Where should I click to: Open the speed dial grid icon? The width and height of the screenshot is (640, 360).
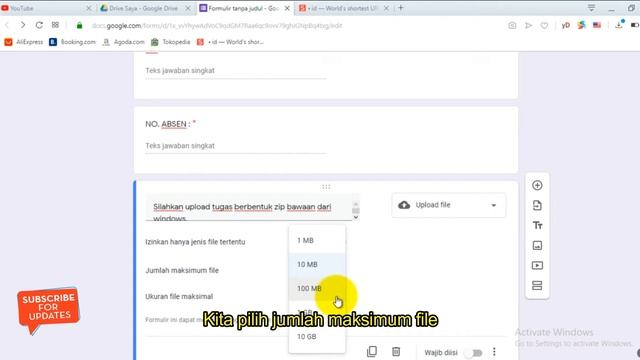55,25
